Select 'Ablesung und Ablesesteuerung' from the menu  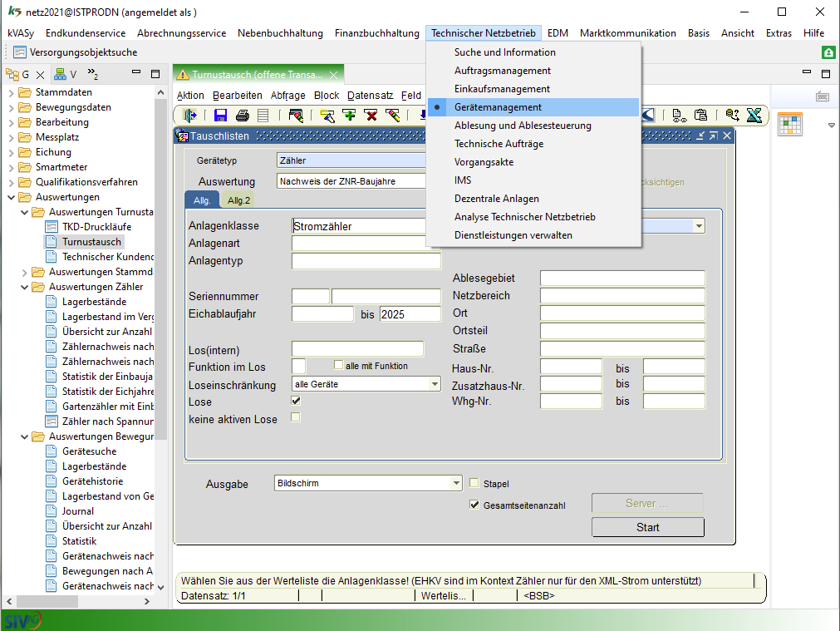click(523, 126)
